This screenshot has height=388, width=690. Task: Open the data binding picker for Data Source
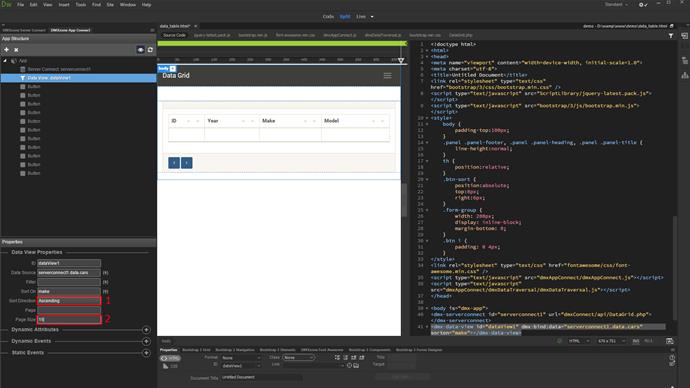click(x=105, y=273)
